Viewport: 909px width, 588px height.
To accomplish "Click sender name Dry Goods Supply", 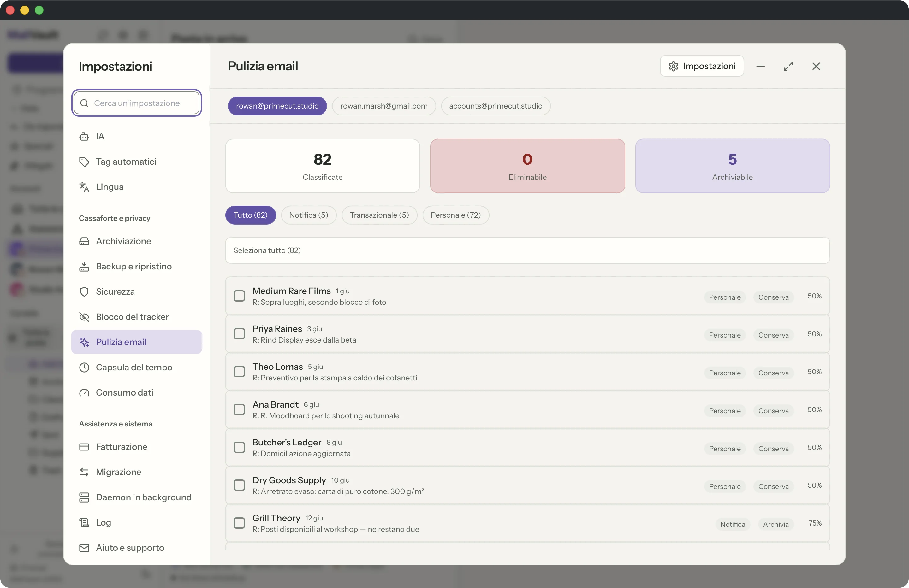I will point(289,480).
